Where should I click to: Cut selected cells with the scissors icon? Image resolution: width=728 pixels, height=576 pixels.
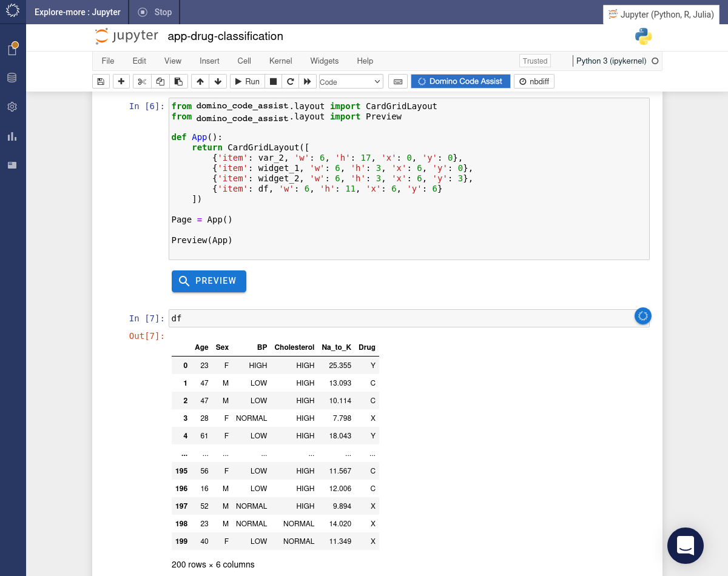[142, 81]
